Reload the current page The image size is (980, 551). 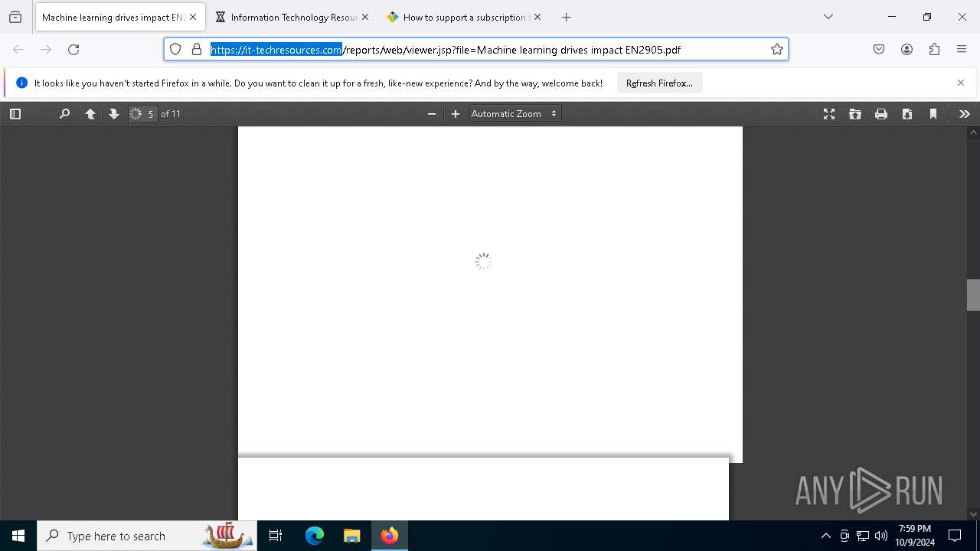point(73,50)
